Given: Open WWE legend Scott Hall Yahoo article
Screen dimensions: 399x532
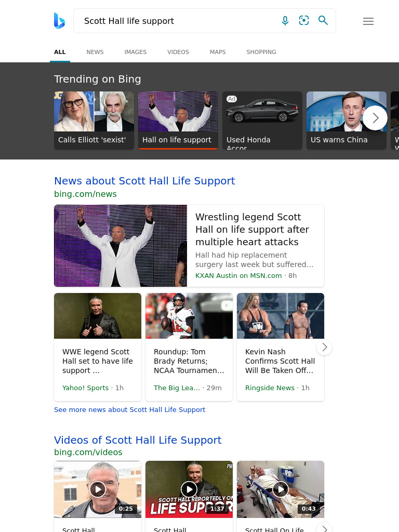Looking at the screenshot, I should click(98, 361).
